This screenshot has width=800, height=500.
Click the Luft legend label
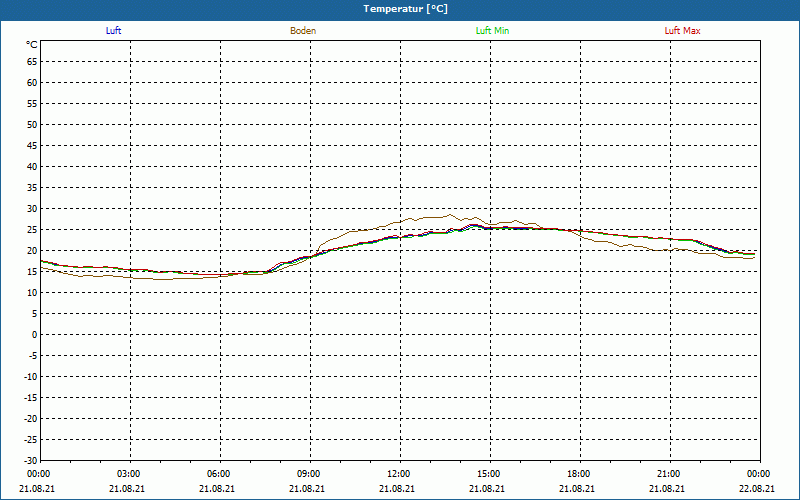pyautogui.click(x=113, y=31)
